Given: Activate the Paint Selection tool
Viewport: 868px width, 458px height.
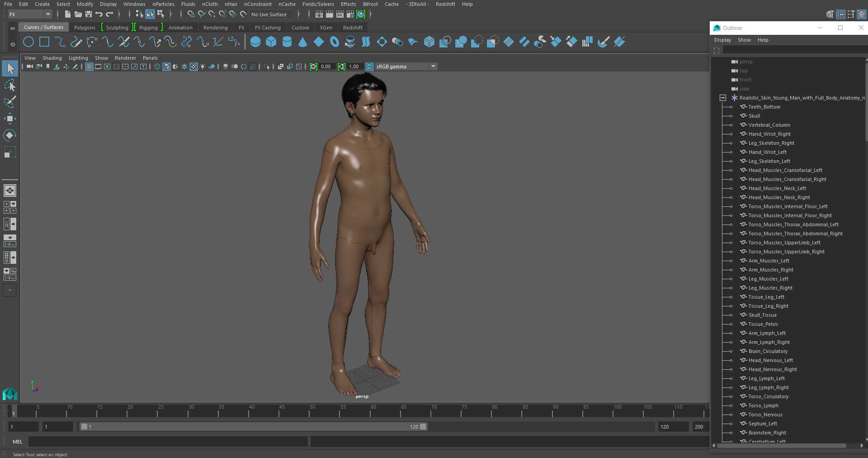Looking at the screenshot, I should pos(10,102).
